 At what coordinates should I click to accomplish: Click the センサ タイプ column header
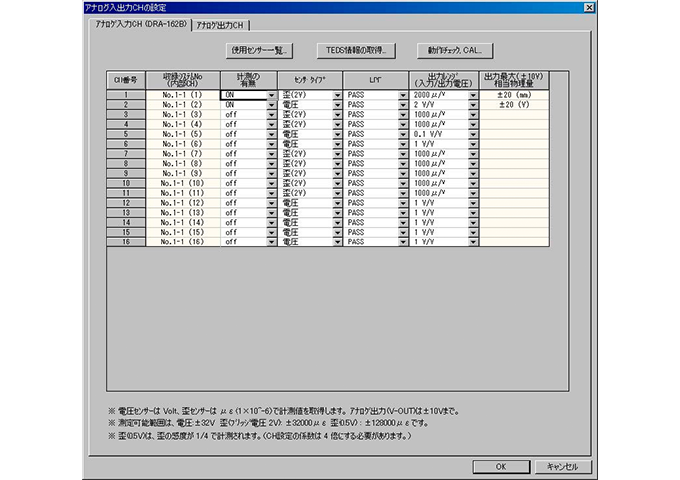click(310, 80)
